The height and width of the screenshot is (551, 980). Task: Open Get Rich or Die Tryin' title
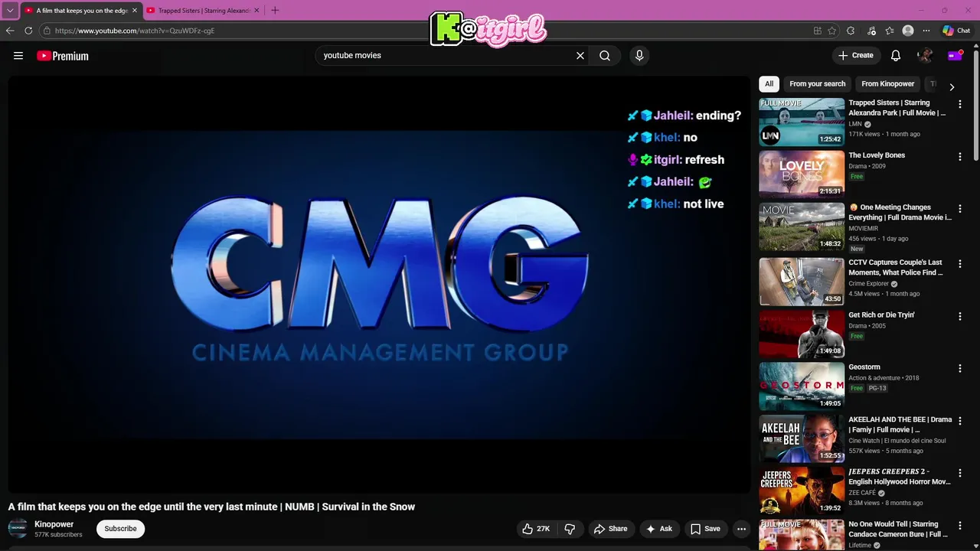(x=881, y=315)
